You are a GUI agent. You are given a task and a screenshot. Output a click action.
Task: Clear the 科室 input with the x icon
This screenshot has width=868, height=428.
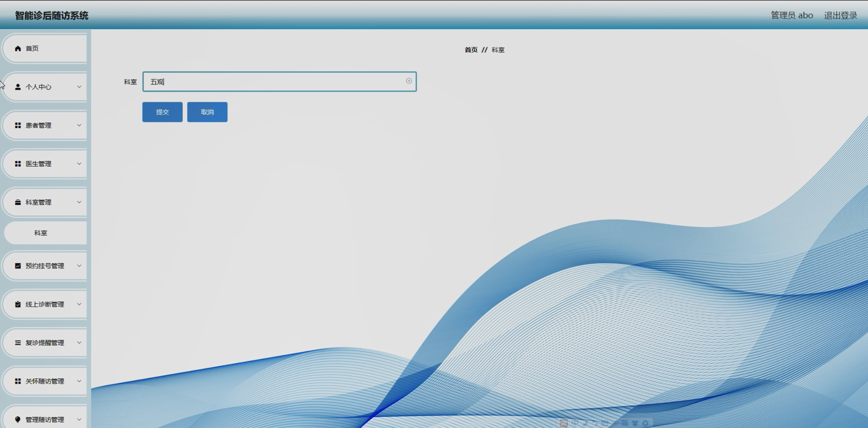point(409,81)
